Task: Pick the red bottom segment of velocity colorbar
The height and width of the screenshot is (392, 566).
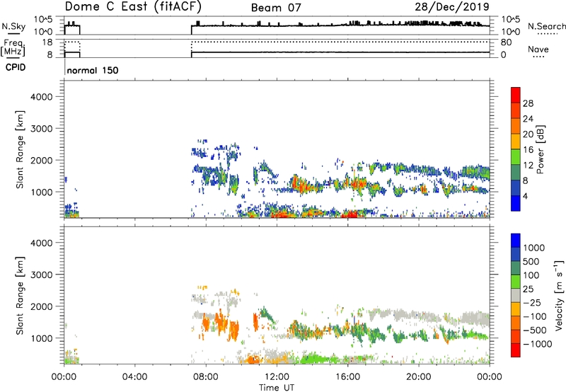Action: point(516,350)
